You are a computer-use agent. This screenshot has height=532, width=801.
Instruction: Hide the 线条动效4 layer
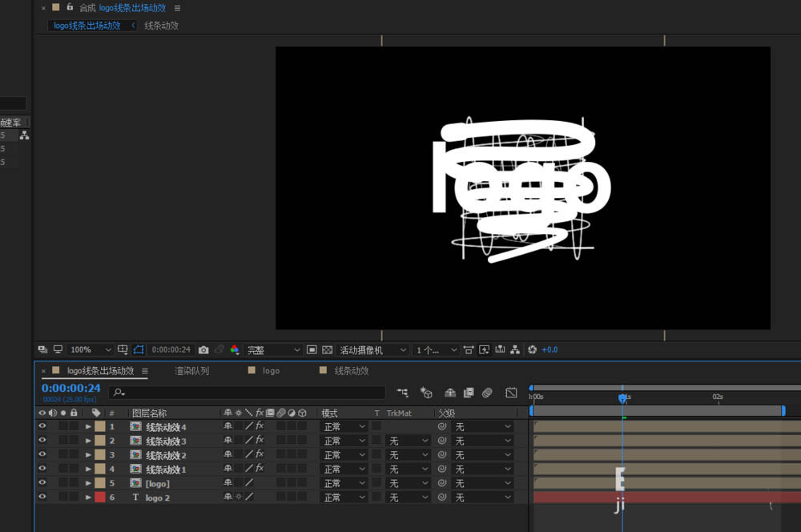(x=42, y=427)
